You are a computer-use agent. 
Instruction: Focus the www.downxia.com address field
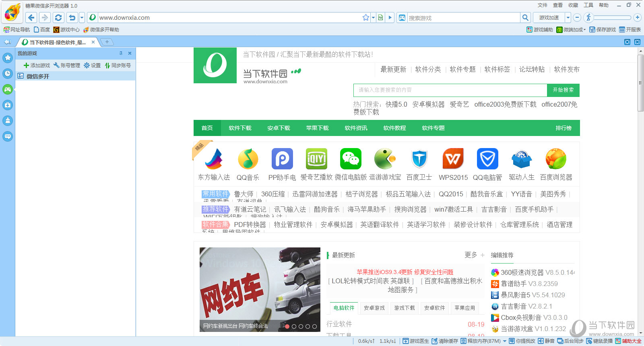[x=229, y=17]
